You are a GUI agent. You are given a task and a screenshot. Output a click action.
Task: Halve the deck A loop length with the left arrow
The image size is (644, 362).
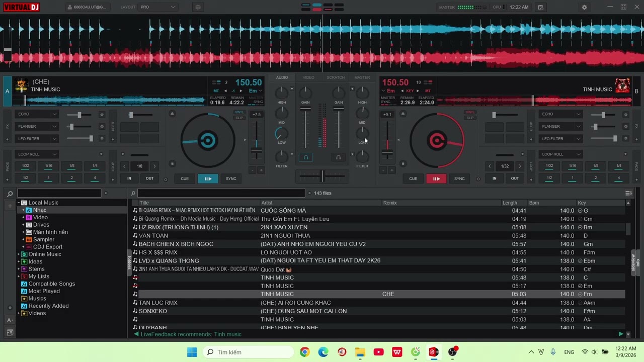(125, 166)
